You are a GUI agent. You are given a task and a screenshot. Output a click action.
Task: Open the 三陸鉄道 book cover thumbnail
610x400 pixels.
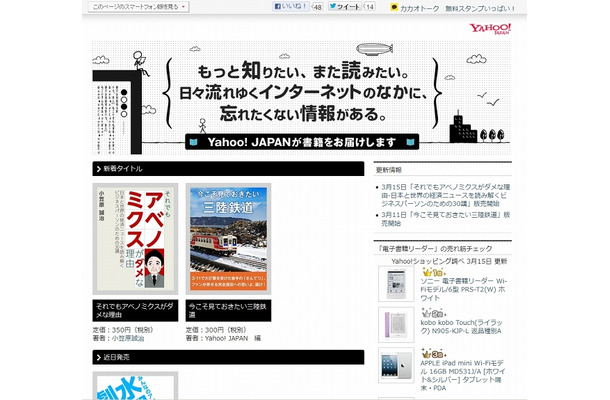tap(228, 239)
